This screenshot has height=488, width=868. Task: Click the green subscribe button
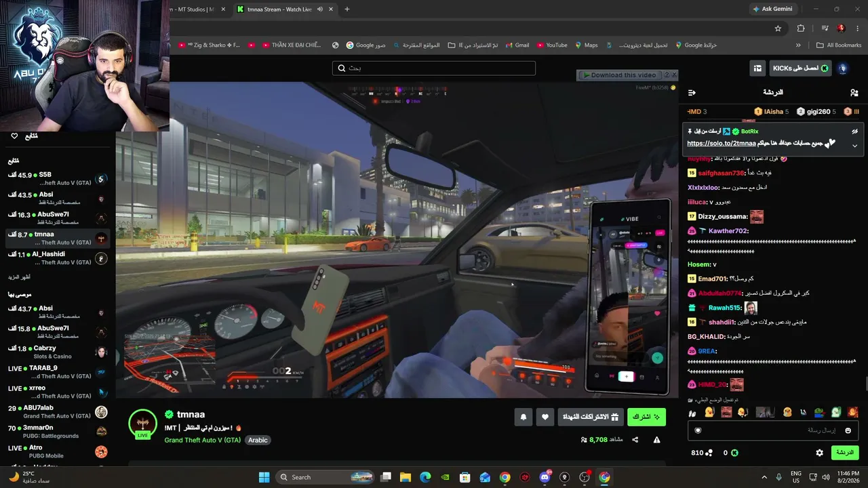[646, 418]
